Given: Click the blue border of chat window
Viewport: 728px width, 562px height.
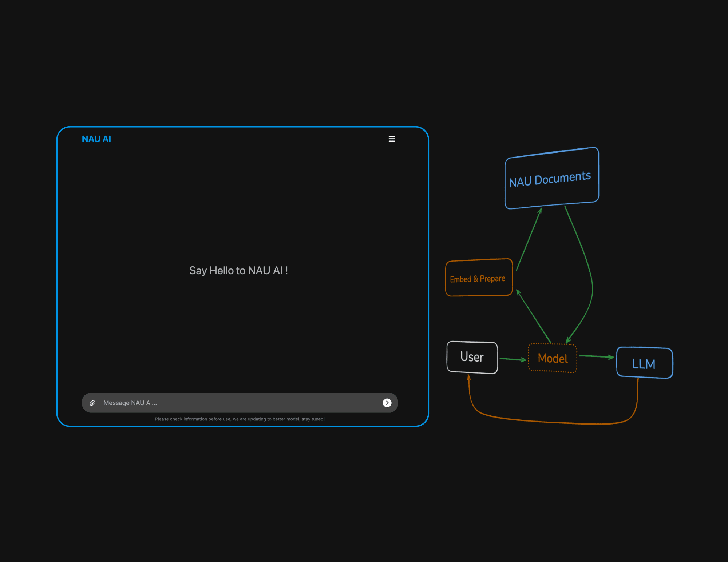Looking at the screenshot, I should (57, 276).
